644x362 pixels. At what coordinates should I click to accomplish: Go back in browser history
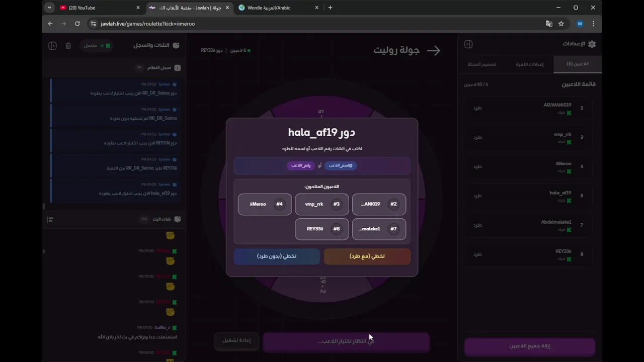[x=50, y=24]
